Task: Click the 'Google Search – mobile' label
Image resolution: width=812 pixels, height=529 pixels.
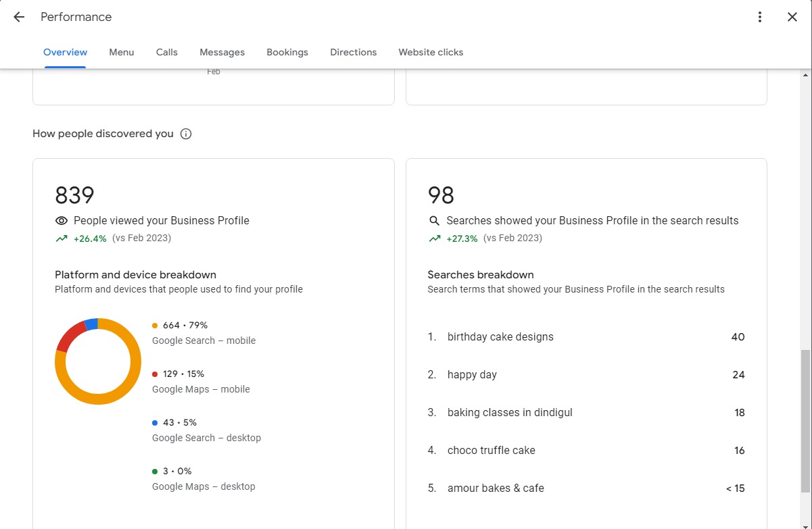Action: pos(204,341)
